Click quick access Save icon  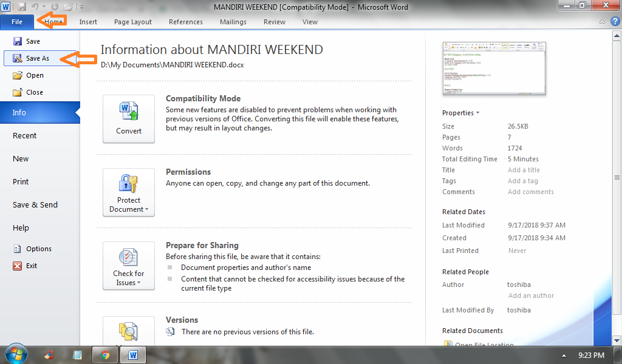[21, 7]
